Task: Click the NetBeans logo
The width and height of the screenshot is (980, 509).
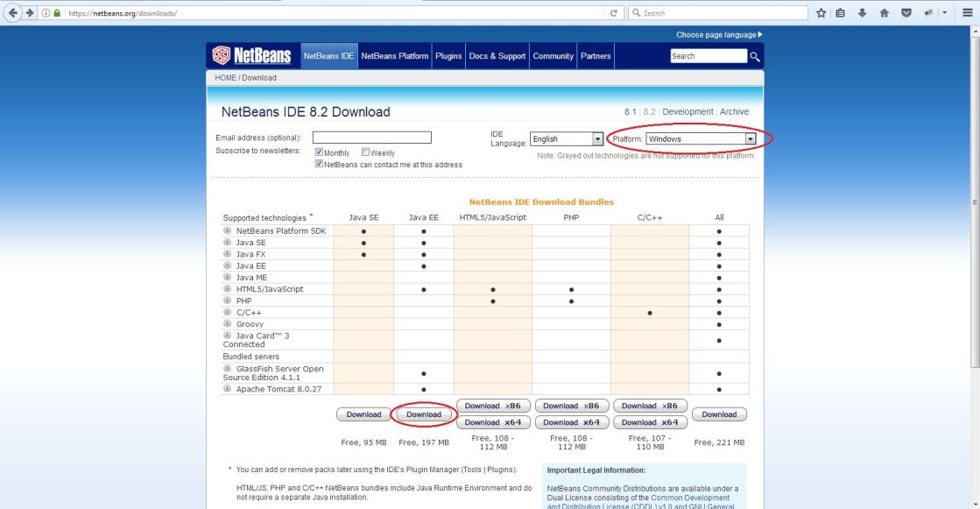Action: point(252,56)
